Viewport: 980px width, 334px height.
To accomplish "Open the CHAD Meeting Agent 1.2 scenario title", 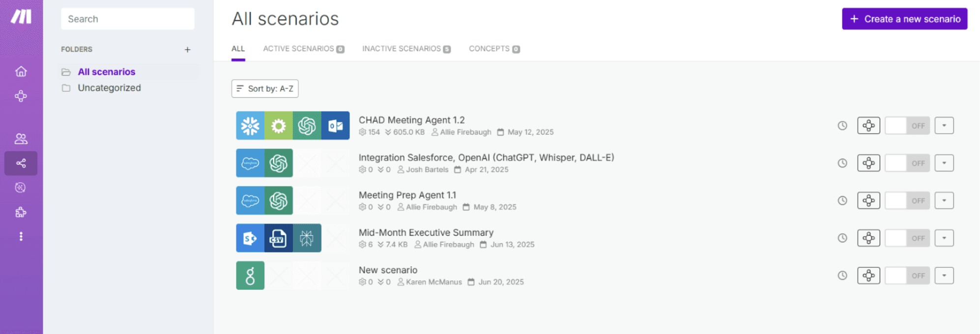I will [412, 120].
